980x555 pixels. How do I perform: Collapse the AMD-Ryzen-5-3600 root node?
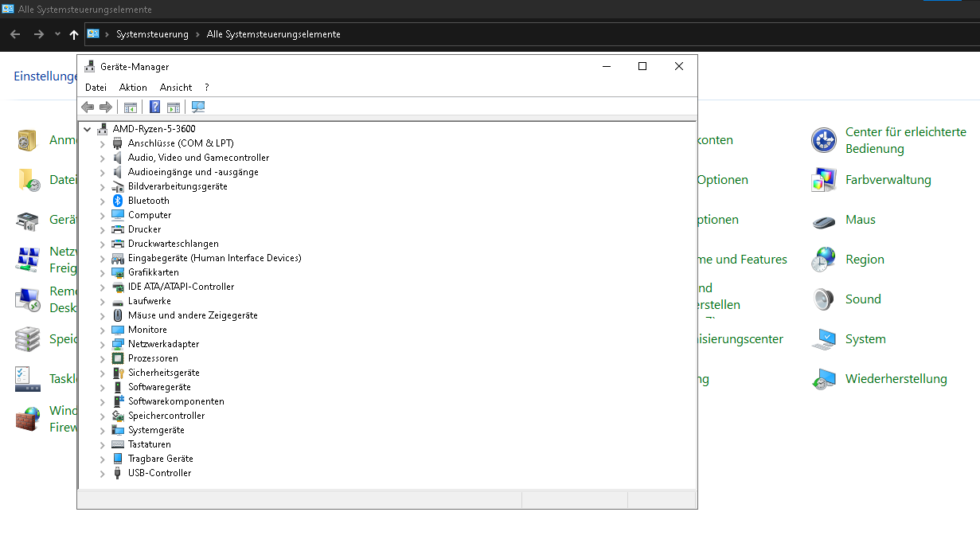(x=88, y=129)
